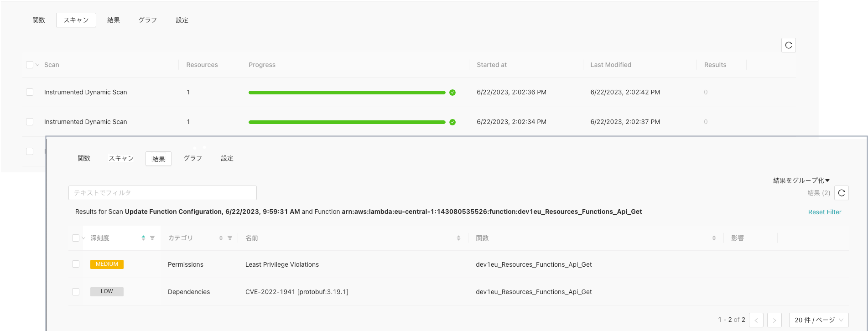Click the Instrumented Dynamic Scan started 2:02:34 PM
868x331 pixels.
pos(86,122)
